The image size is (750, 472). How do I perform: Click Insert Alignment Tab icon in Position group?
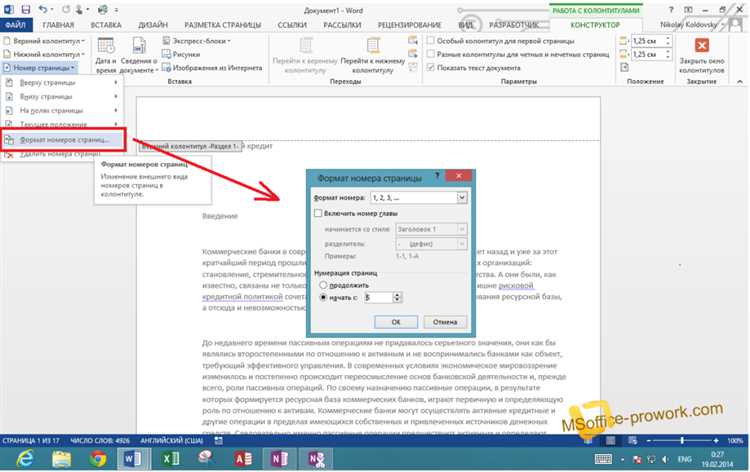tap(624, 67)
